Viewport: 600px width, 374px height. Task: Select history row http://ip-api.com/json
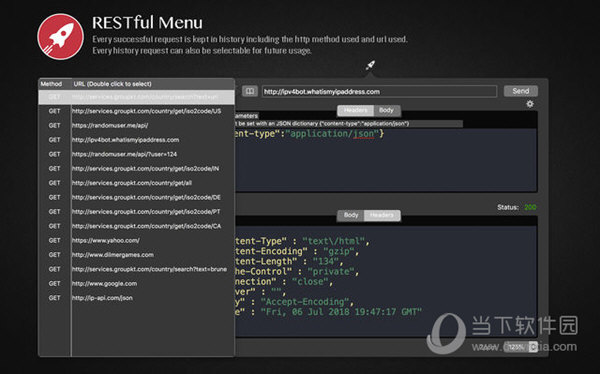coord(137,298)
